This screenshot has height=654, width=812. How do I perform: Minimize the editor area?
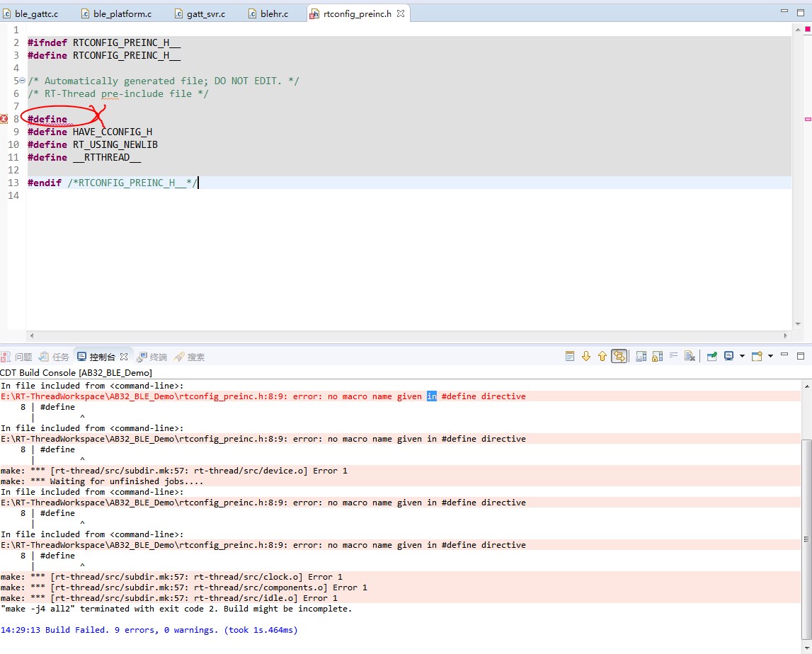pyautogui.click(x=784, y=11)
